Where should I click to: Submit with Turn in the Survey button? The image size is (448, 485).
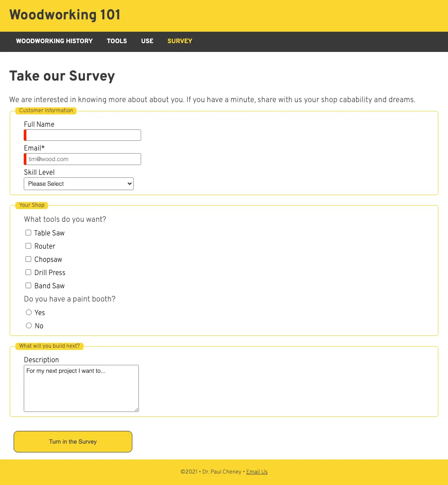coord(73,442)
